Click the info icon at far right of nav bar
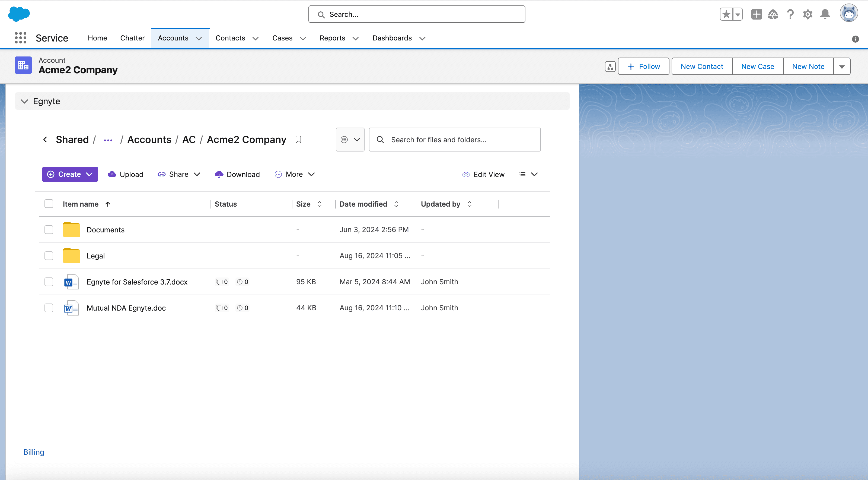Viewport: 868px width, 480px height. pyautogui.click(x=855, y=39)
